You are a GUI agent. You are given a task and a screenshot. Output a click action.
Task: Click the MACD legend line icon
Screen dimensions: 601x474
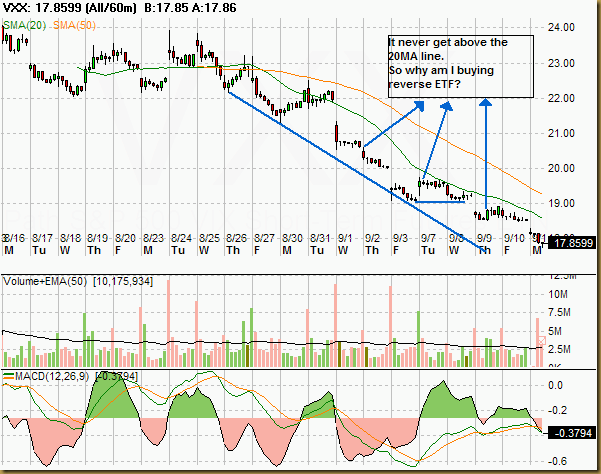pyautogui.click(x=8, y=376)
